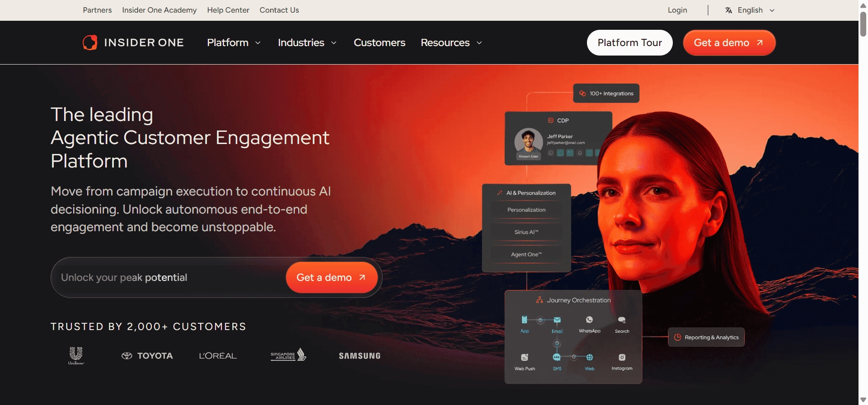Open the Resources navigation menu
This screenshot has height=405, width=868.
point(451,43)
